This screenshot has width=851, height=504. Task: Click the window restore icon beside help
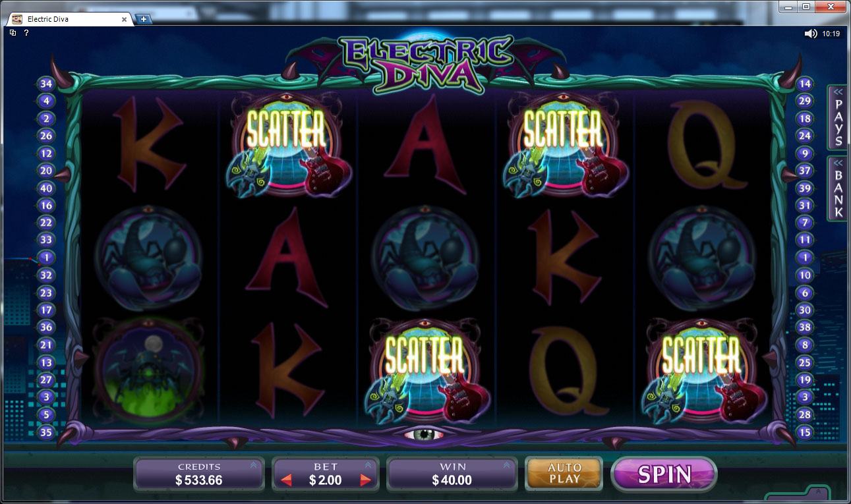pos(13,32)
